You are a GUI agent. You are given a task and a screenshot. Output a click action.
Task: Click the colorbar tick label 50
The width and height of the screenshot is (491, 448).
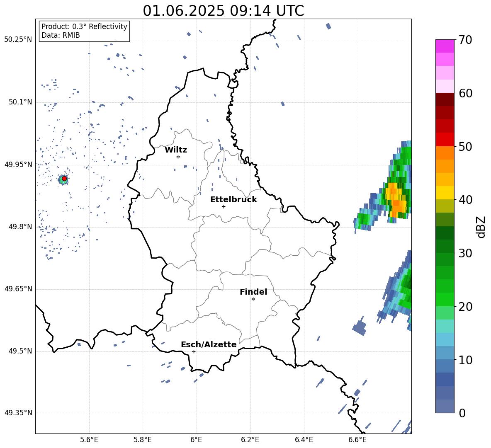tap(466, 146)
